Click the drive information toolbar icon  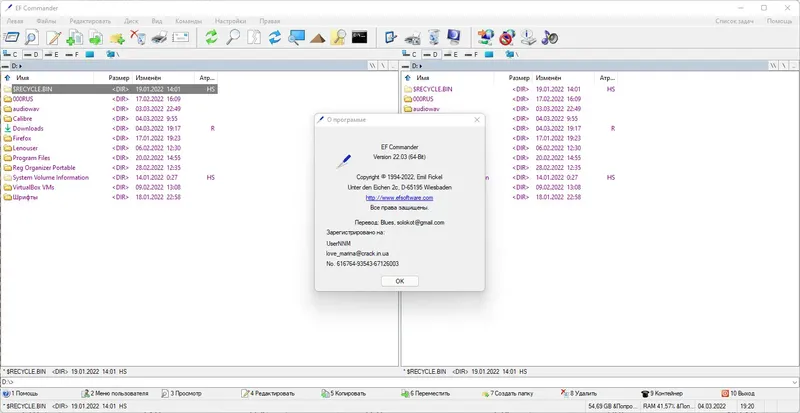[x=528, y=37]
